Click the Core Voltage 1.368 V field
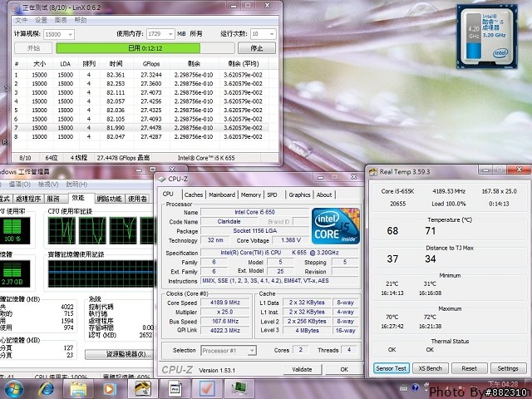The height and width of the screenshot is (399, 532). tap(291, 240)
